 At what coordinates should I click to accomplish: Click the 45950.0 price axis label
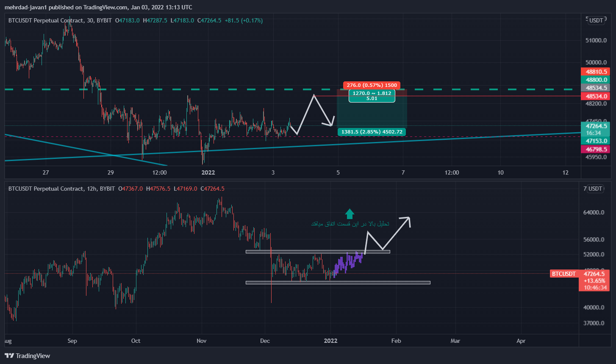click(x=597, y=157)
